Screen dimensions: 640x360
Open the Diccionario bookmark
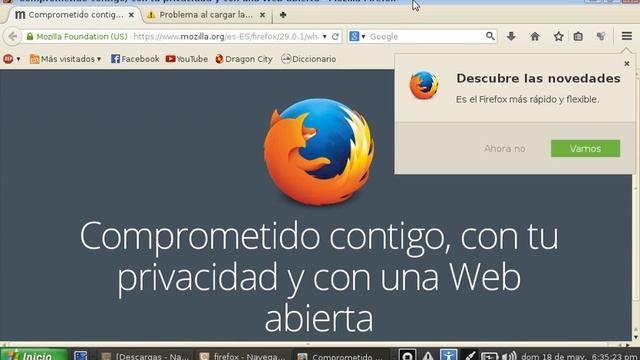pyautogui.click(x=309, y=59)
